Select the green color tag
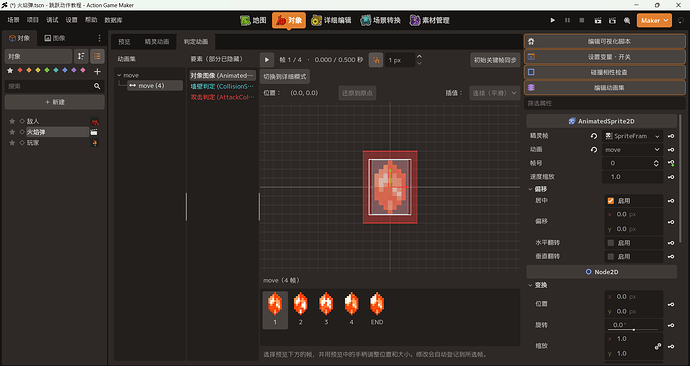Viewport: 690px width, 366px height. click(47, 70)
